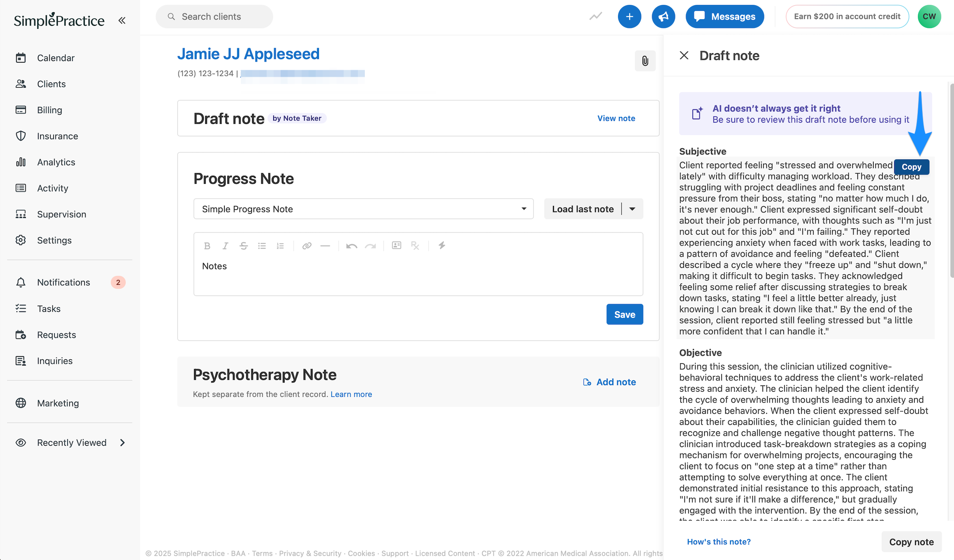Expand the Load last note dropdown arrow

631,209
